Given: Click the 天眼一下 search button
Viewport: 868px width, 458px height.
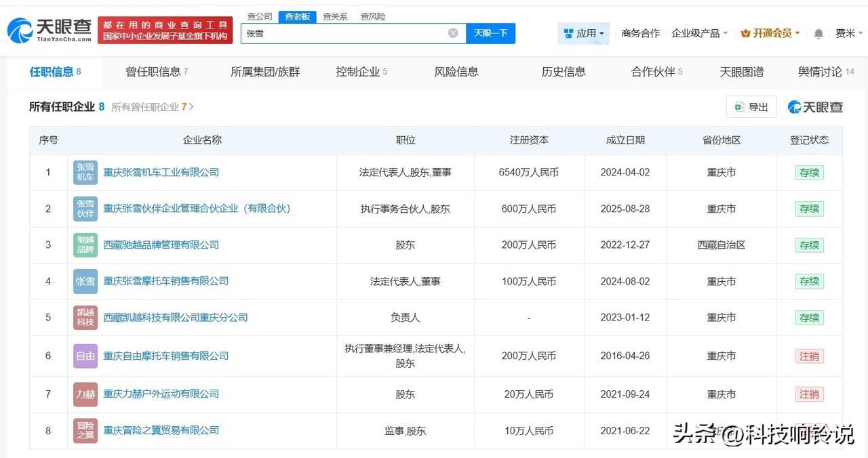Looking at the screenshot, I should click(490, 33).
